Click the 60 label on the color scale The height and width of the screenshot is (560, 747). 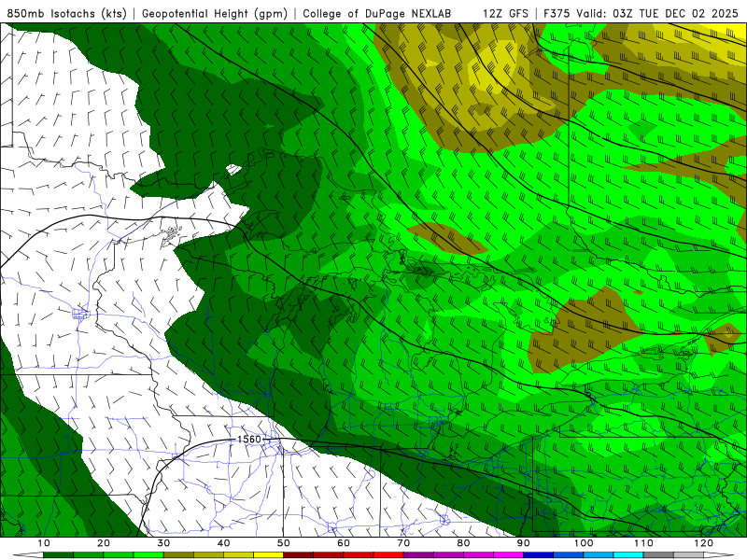pos(344,543)
